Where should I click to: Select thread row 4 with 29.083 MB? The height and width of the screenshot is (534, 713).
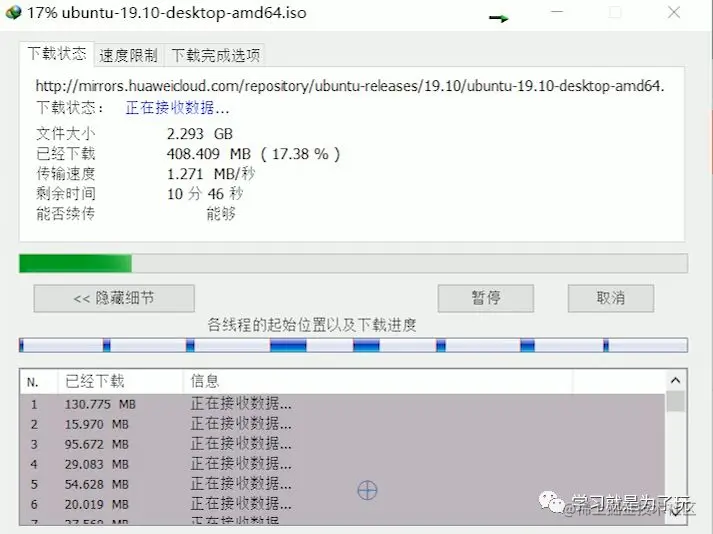click(x=342, y=464)
